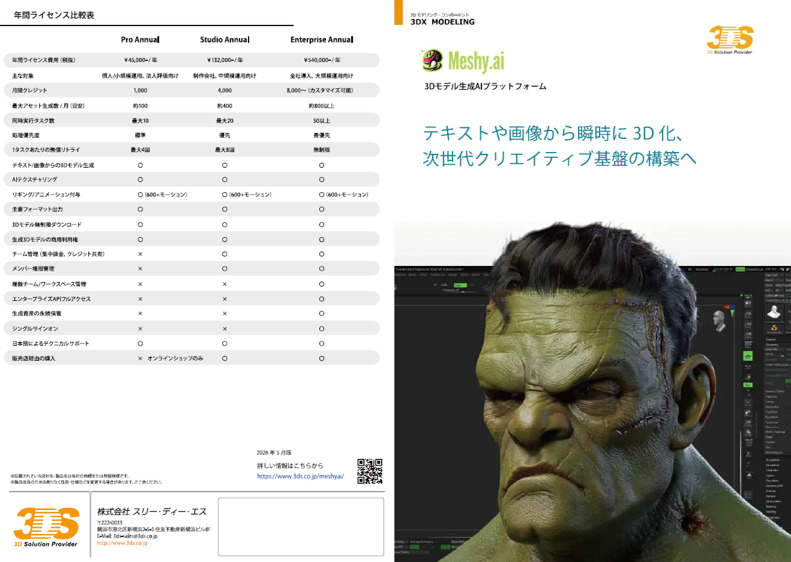Screen dimensions: 791x562
Task: Click the '最大10' concurrent tasks cell
Action: pos(140,121)
